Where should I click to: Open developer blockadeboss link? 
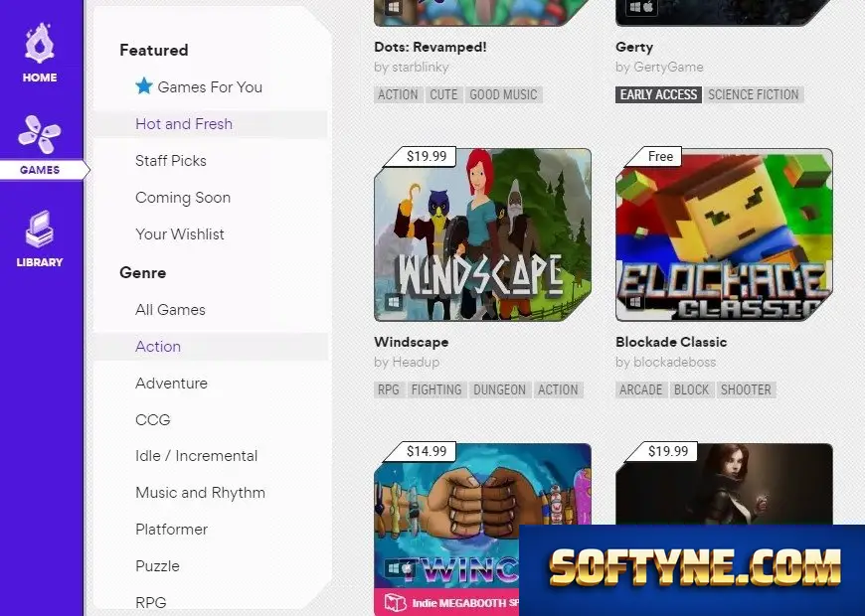tap(675, 363)
